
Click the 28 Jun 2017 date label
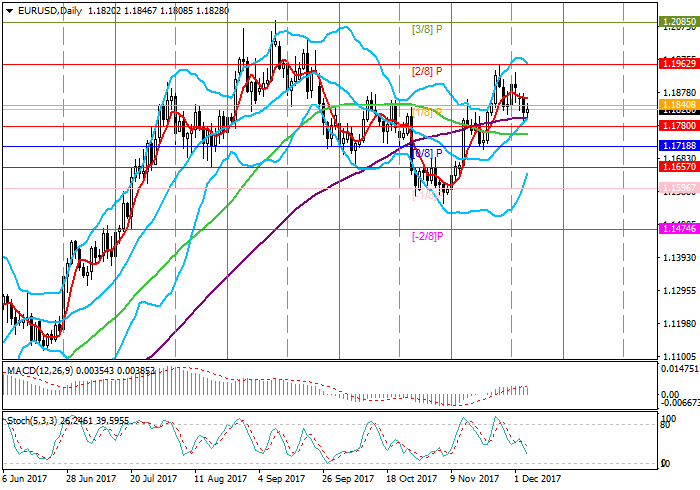[x=91, y=479]
